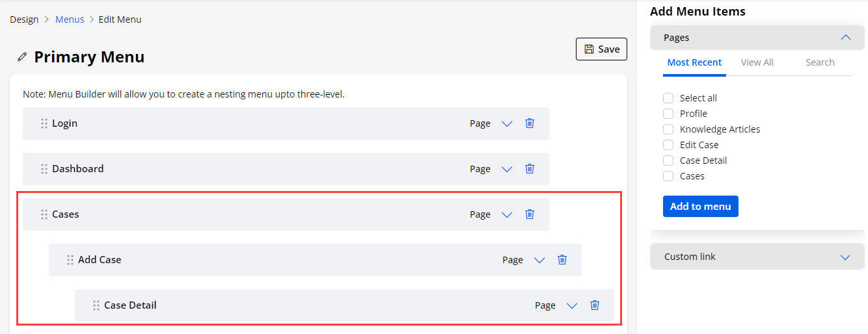Click trash icon for Dashboard item
The image size is (868, 334).
530,169
